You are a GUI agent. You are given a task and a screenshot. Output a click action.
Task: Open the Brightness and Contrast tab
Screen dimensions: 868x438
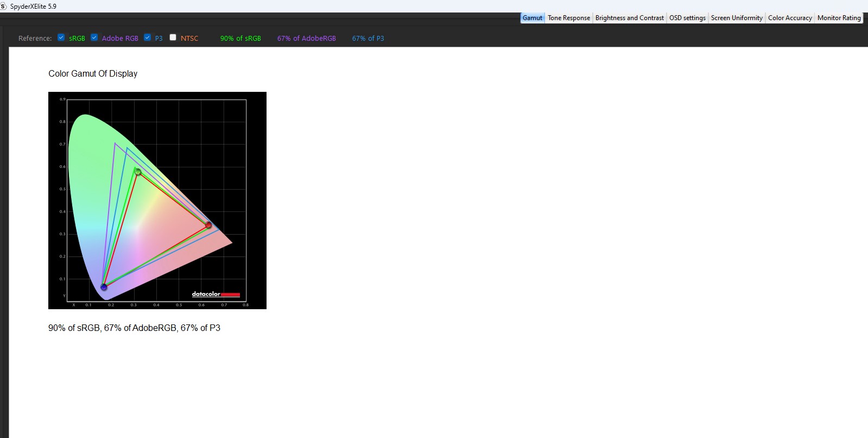point(629,18)
